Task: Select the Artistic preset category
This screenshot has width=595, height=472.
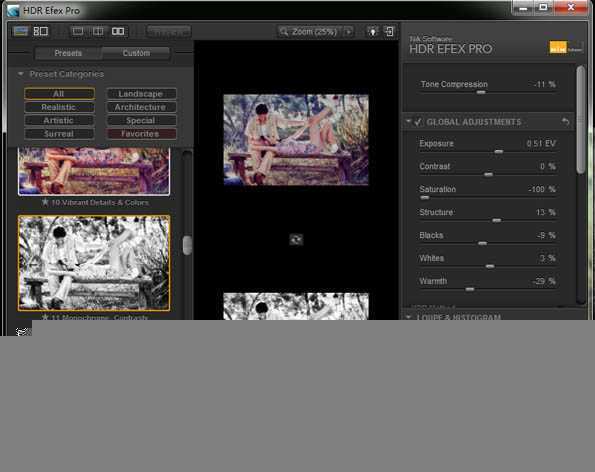Action: pyautogui.click(x=59, y=120)
